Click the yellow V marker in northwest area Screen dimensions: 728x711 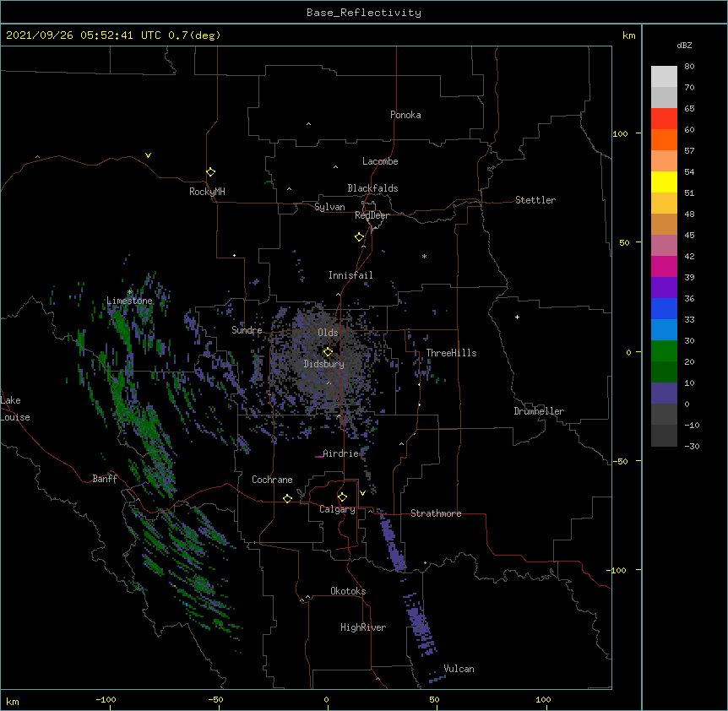pyautogui.click(x=148, y=155)
